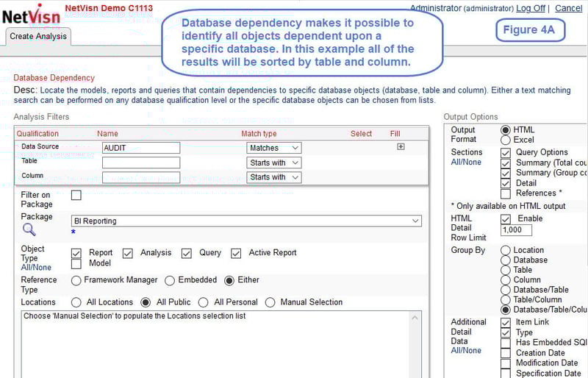Group by Table/Column
The width and height of the screenshot is (588, 378).
coord(506,300)
